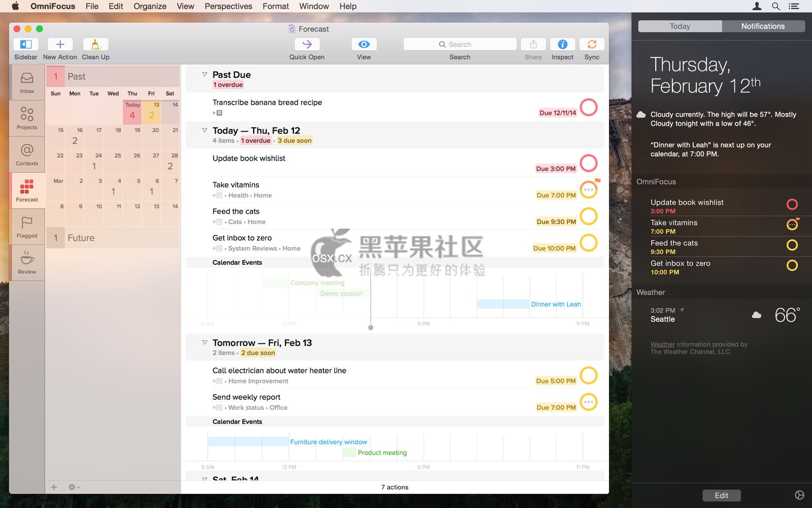This screenshot has width=812, height=508.
Task: Select the Past row in the forecast calendar
Action: [x=113, y=76]
